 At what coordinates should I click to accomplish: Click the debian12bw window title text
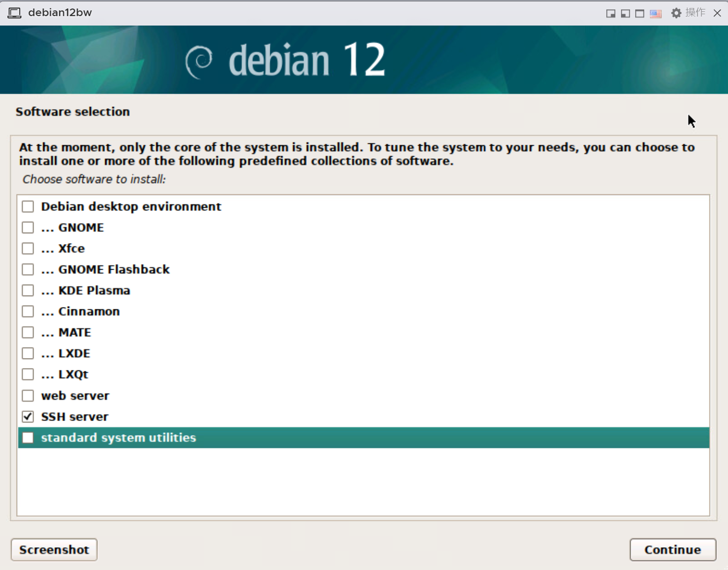pos(60,13)
